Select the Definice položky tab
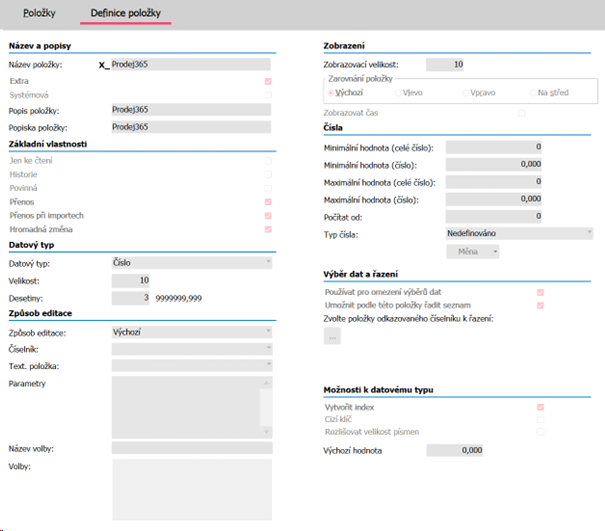605x531 pixels. [126, 14]
